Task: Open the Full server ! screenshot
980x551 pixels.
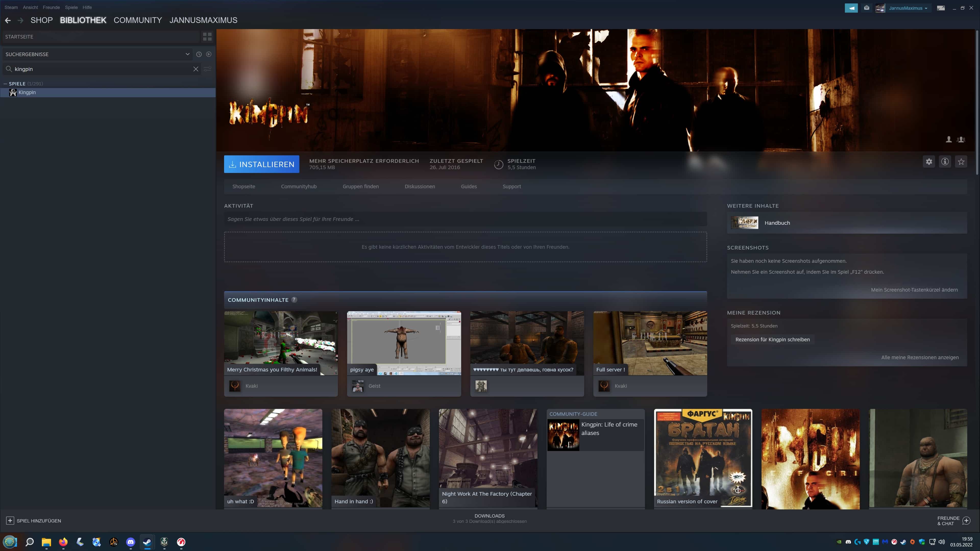Action: click(650, 343)
